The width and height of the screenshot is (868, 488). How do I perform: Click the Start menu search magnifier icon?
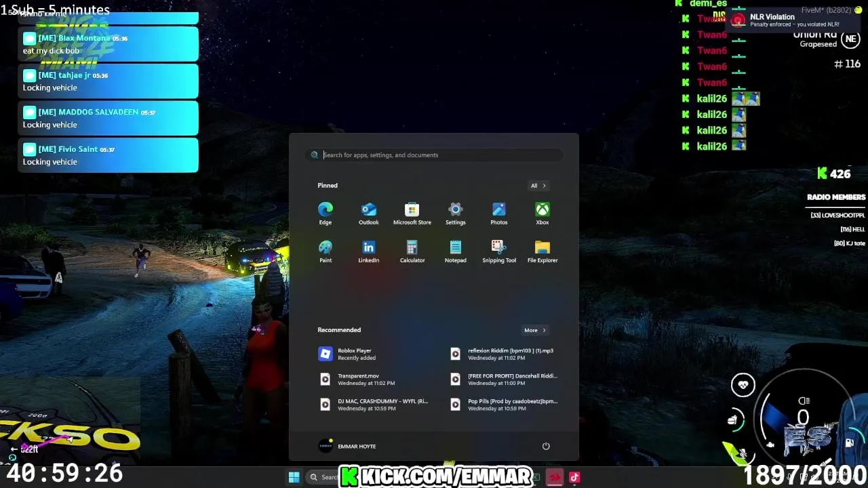click(x=315, y=155)
